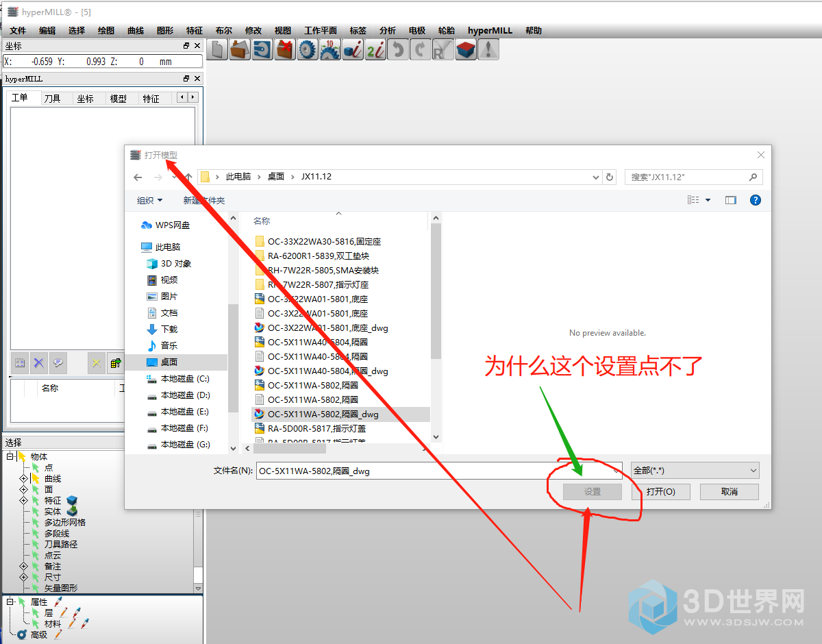The width and height of the screenshot is (822, 644).
Task: Click the redo arrow toolbar icon
Action: (421, 49)
